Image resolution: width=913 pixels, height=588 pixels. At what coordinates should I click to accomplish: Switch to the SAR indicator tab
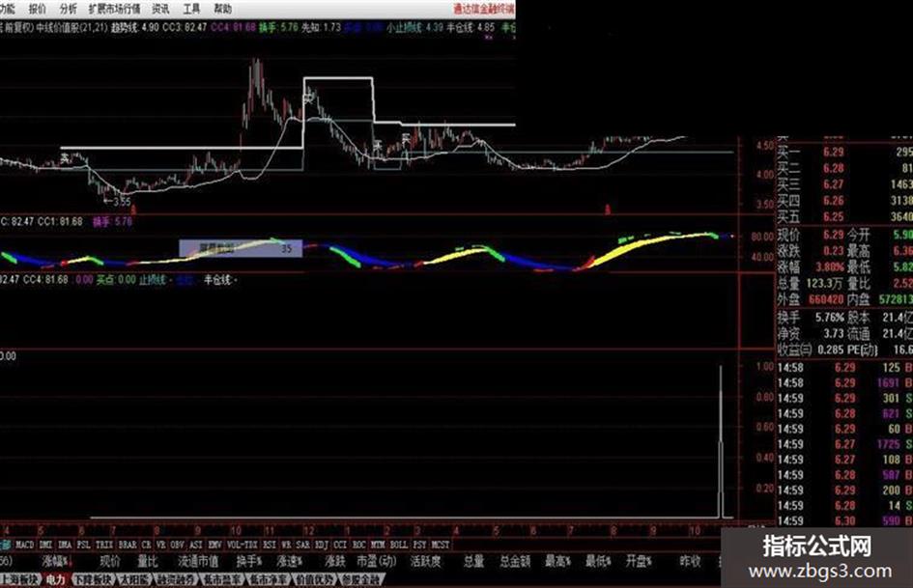(302, 545)
